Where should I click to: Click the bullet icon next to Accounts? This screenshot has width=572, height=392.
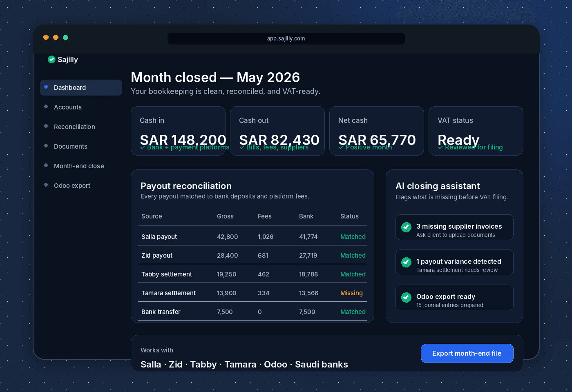coord(46,107)
